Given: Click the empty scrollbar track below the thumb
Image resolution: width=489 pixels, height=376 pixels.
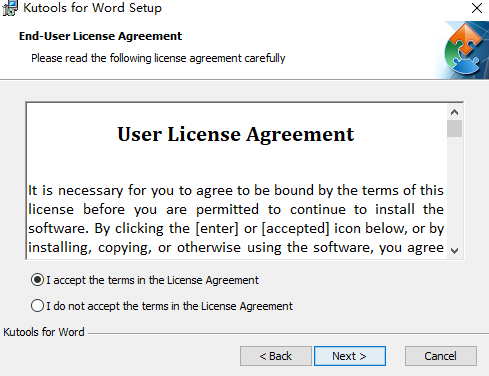Looking at the screenshot, I should pos(454,190).
